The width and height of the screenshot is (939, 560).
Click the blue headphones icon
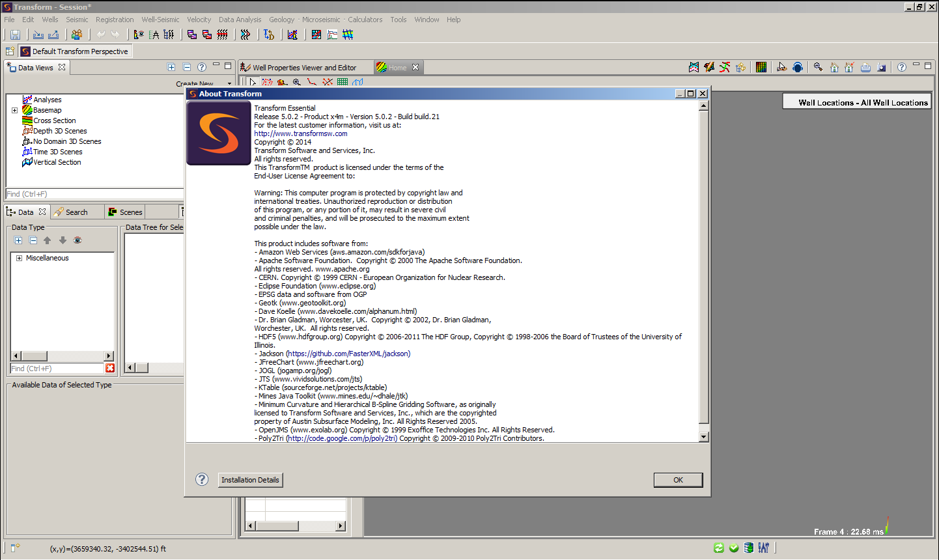click(798, 67)
